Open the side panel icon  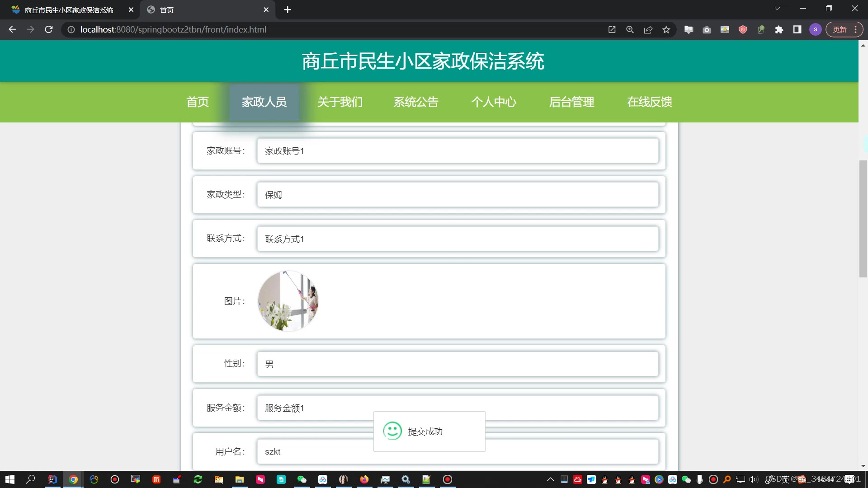click(x=797, y=30)
